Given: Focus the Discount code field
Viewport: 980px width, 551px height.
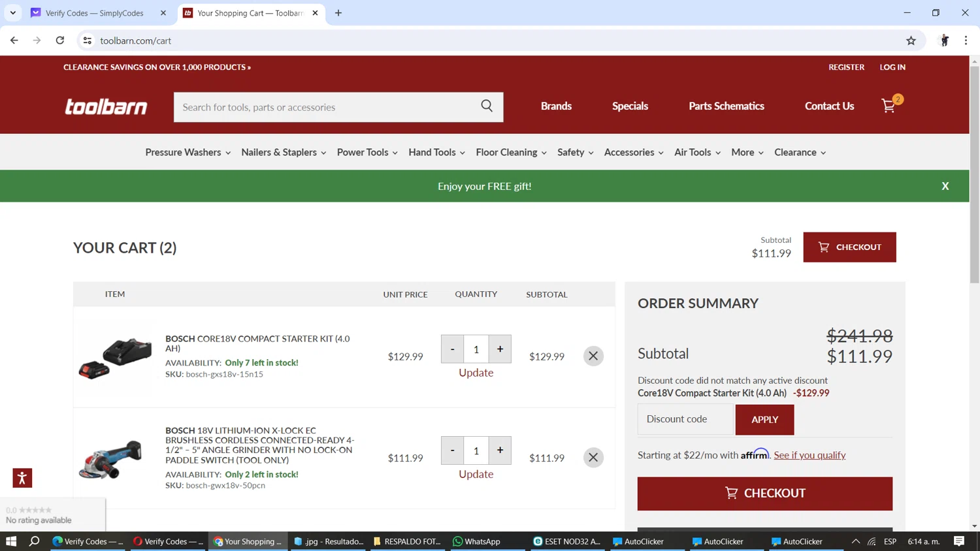Looking at the screenshot, I should tap(685, 419).
